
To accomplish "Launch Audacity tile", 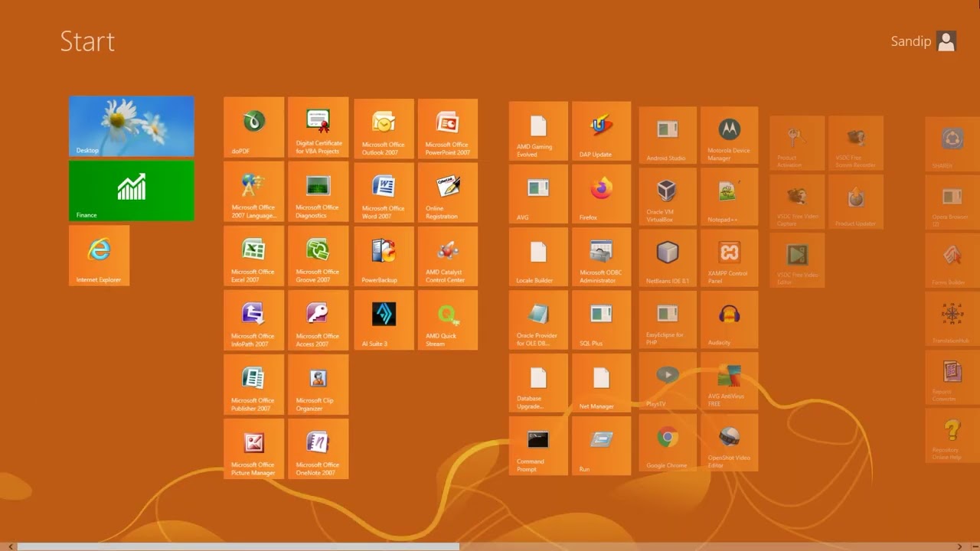I will (730, 319).
